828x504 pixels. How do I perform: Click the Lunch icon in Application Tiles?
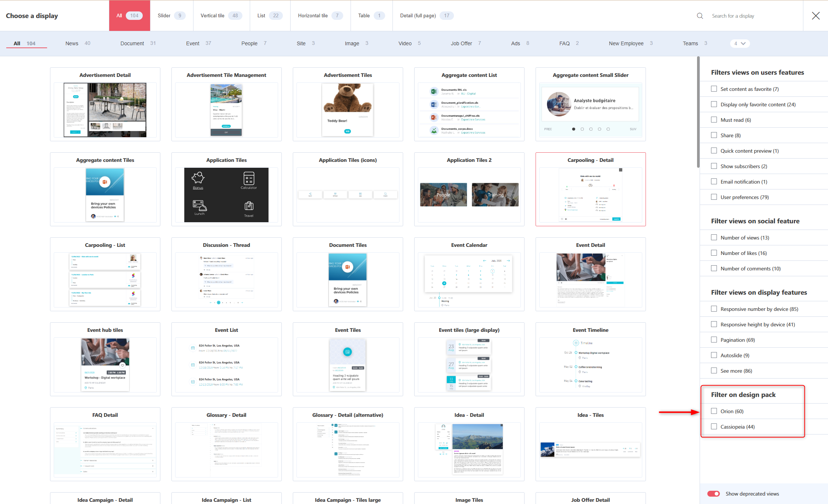tap(199, 205)
